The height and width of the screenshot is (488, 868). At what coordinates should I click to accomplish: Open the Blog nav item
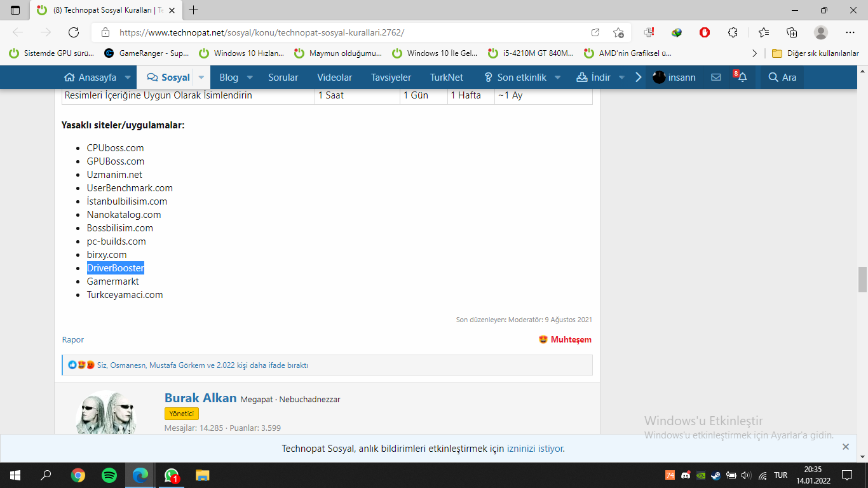[229, 78]
